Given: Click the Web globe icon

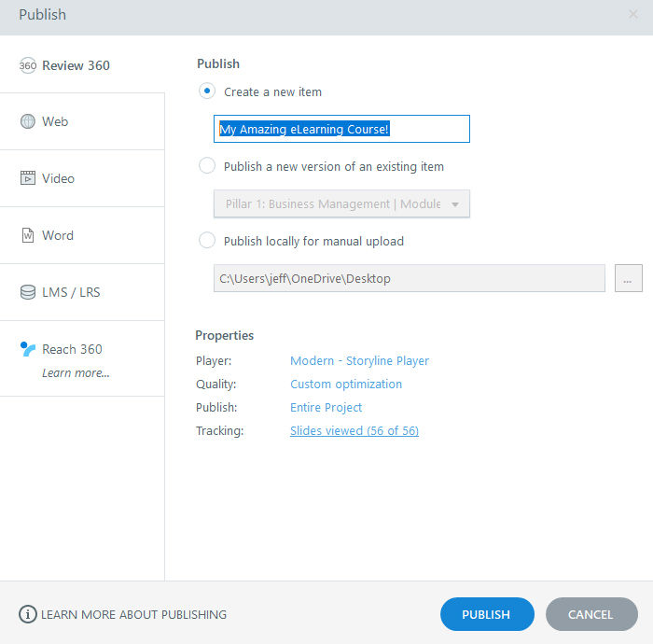Looking at the screenshot, I should click(28, 121).
